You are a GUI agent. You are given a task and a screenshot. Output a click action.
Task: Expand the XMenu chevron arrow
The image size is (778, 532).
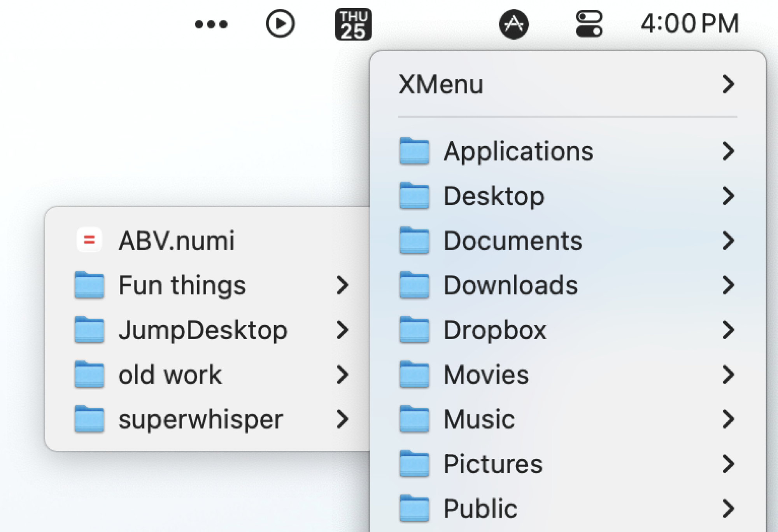[x=728, y=84]
